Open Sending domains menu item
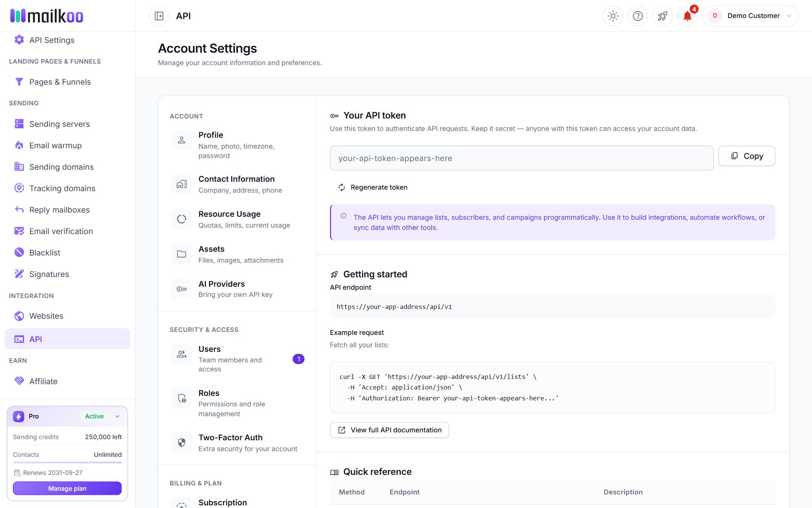 pyautogui.click(x=67, y=167)
